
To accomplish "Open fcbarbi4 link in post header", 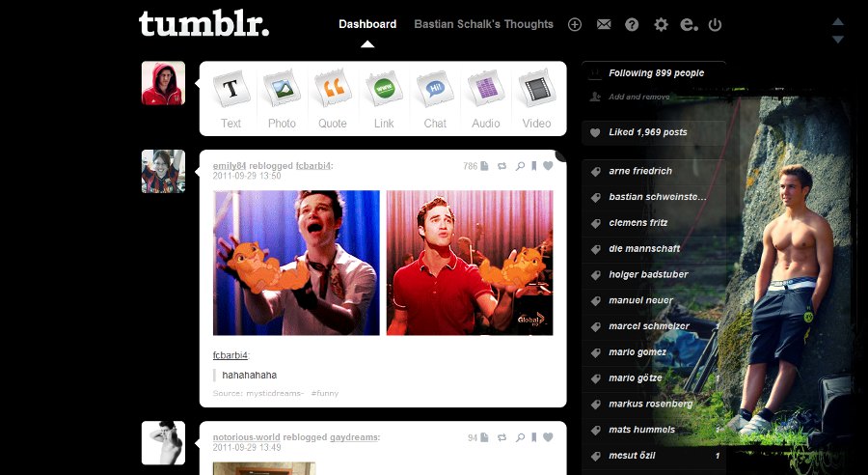I will (x=313, y=166).
